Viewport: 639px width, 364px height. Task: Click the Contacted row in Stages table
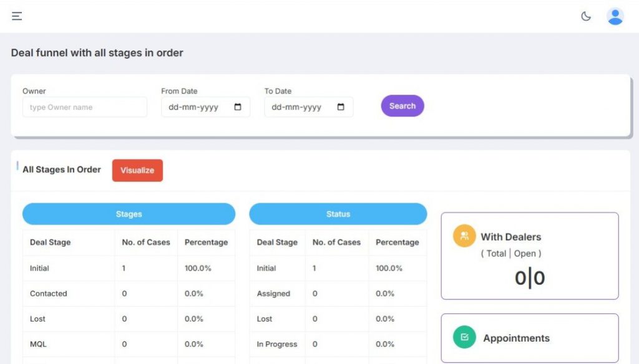pos(49,294)
